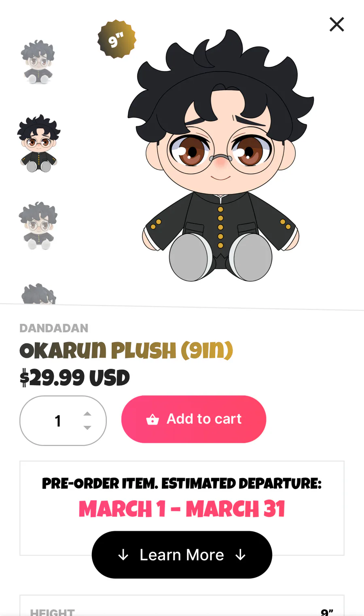Decrease quantity with the down arrow
This screenshot has width=364, height=616.
[x=87, y=427]
